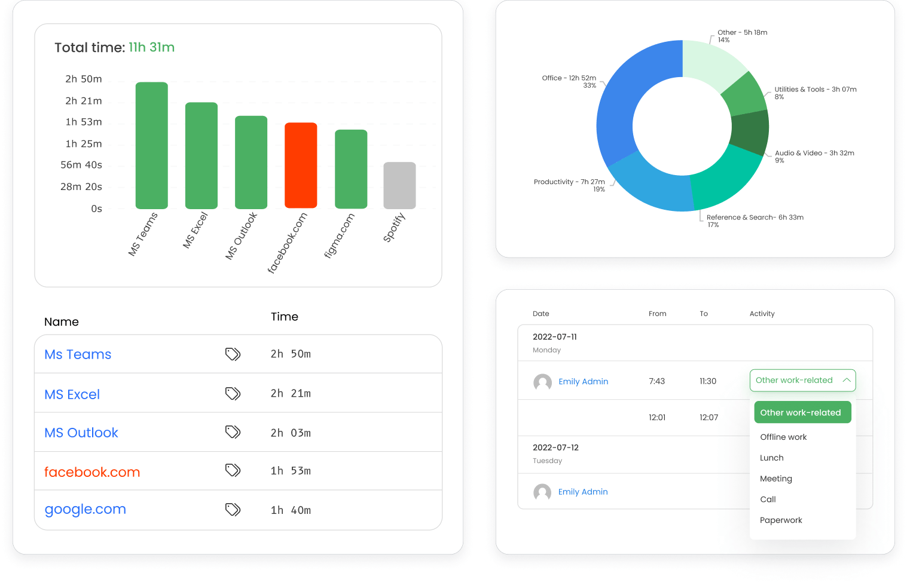Click the Office - 12h 52m label
The width and height of the screenshot is (907, 588).
569,81
